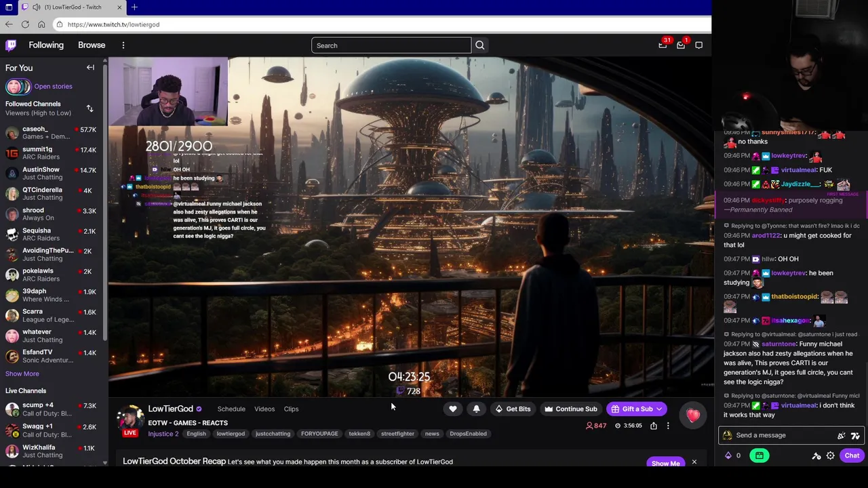The image size is (868, 488).
Task: Open the chat celebration emote icon
Action: click(x=842, y=436)
